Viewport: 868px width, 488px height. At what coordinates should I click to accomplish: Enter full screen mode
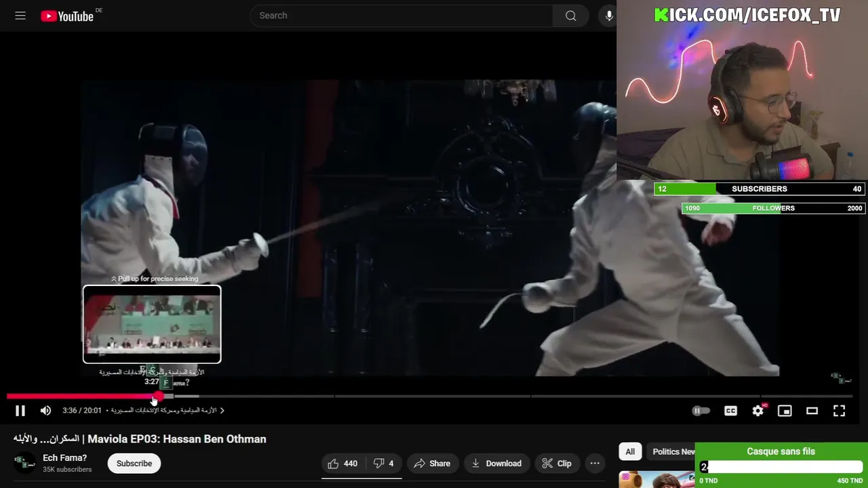pyautogui.click(x=839, y=411)
